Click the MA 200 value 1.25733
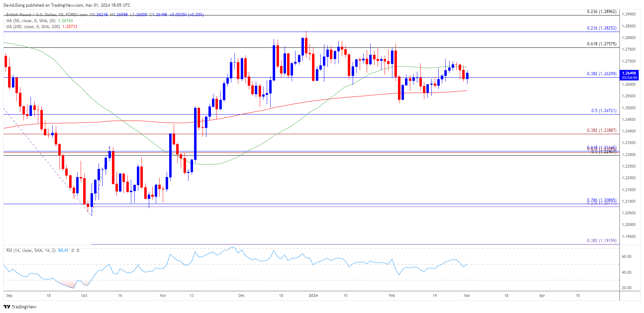Viewport: 644px width, 313px height. click(x=70, y=27)
